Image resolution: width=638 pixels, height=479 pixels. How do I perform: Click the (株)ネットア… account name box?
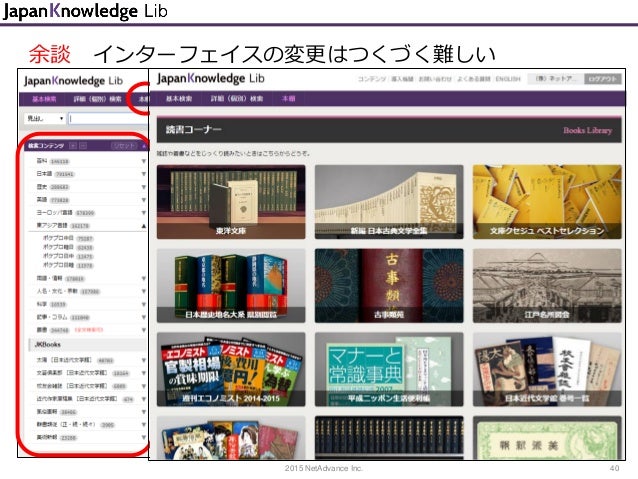coord(555,79)
